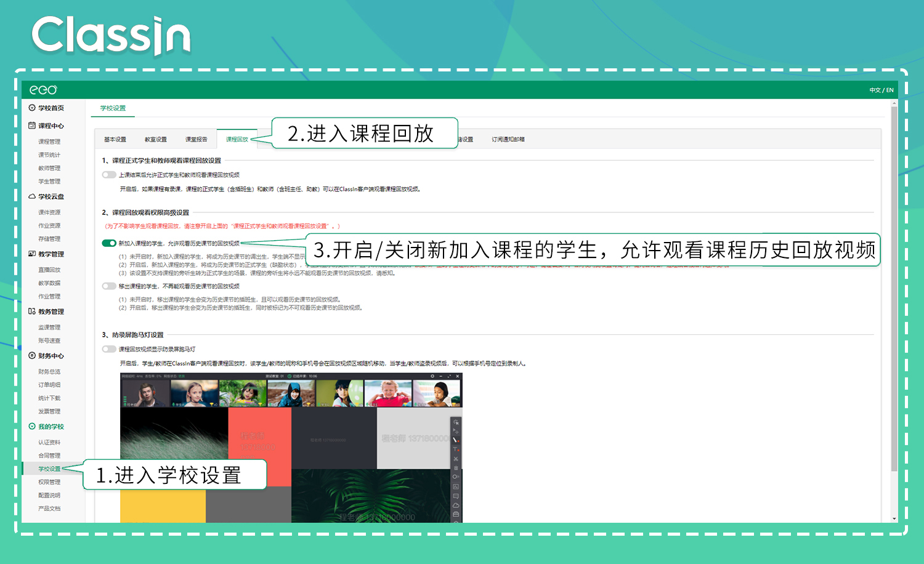Click the calendar icon beside 课程中心
Image resolution: width=924 pixels, height=564 pixels.
[x=32, y=126]
